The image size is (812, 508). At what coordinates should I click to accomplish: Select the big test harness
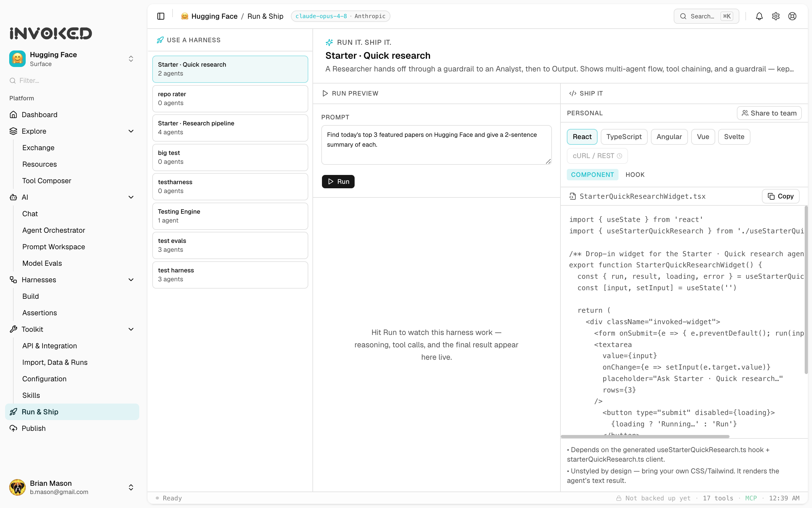[x=230, y=157]
